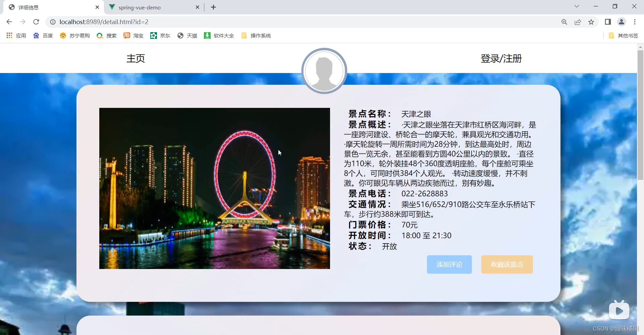Select the ticket price 70元
This screenshot has width=644, height=335.
[410, 225]
